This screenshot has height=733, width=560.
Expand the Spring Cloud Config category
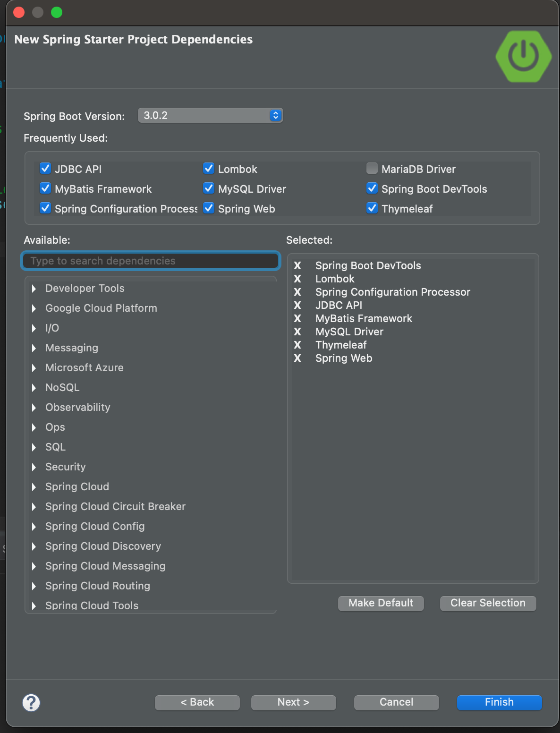(x=34, y=527)
